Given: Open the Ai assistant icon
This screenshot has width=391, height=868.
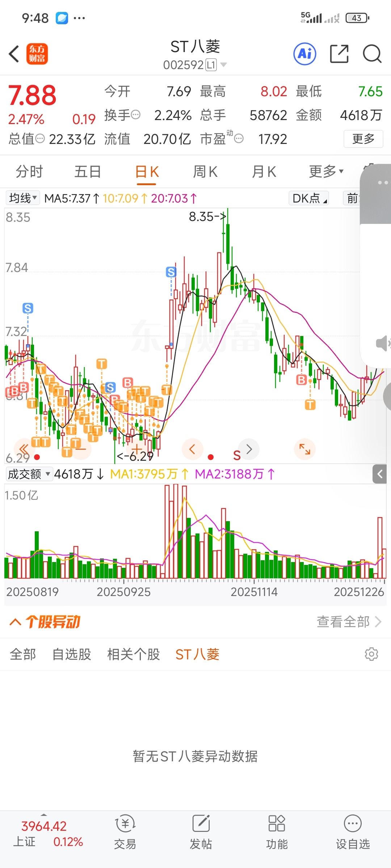Looking at the screenshot, I should (x=305, y=54).
